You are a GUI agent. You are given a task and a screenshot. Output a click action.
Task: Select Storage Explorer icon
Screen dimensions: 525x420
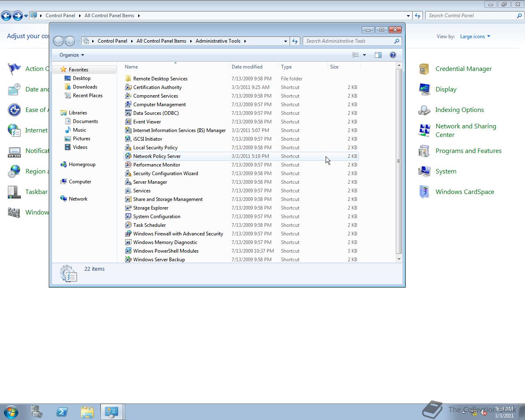[128, 208]
